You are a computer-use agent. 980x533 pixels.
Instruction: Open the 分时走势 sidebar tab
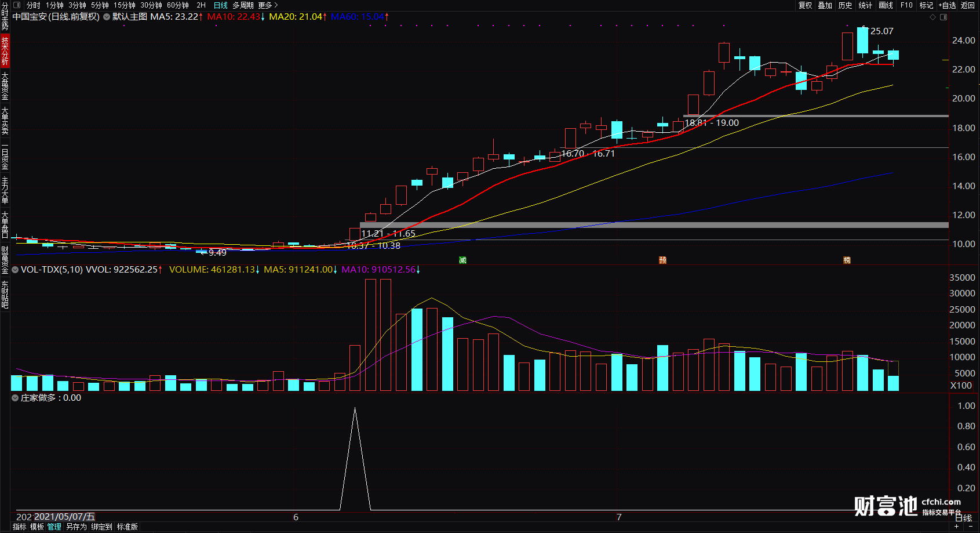tap(5, 16)
